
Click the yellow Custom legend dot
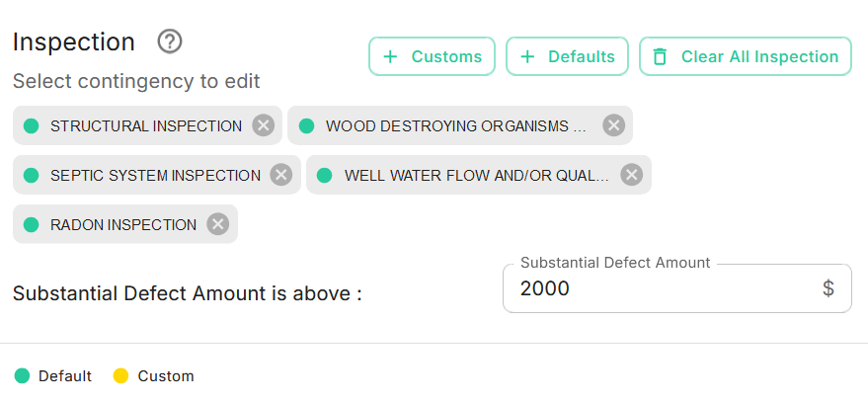121,375
